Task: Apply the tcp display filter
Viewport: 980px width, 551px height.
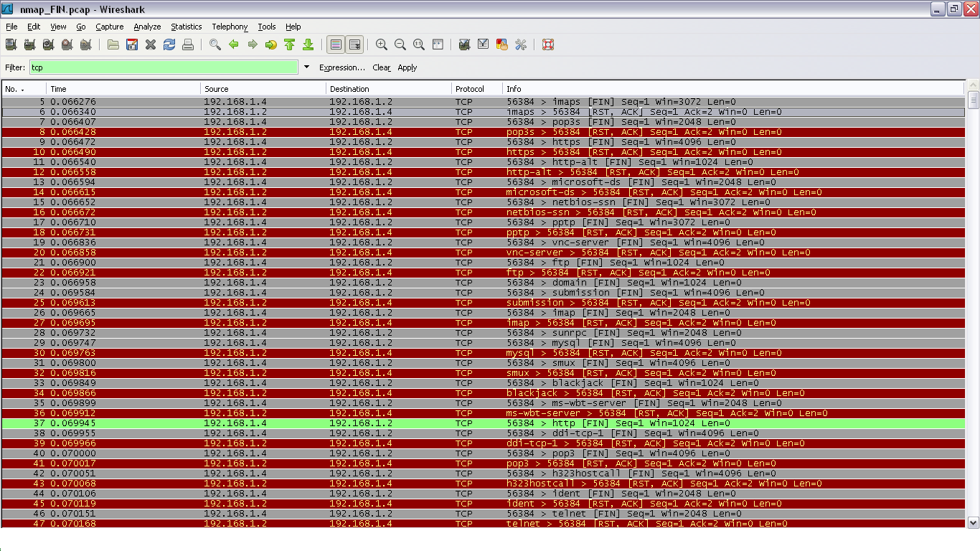Action: pos(407,67)
